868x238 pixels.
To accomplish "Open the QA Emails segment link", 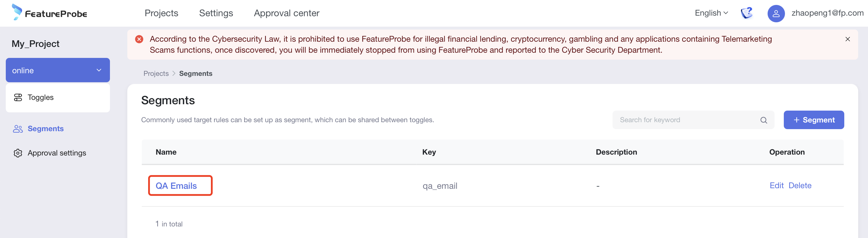I will [176, 186].
